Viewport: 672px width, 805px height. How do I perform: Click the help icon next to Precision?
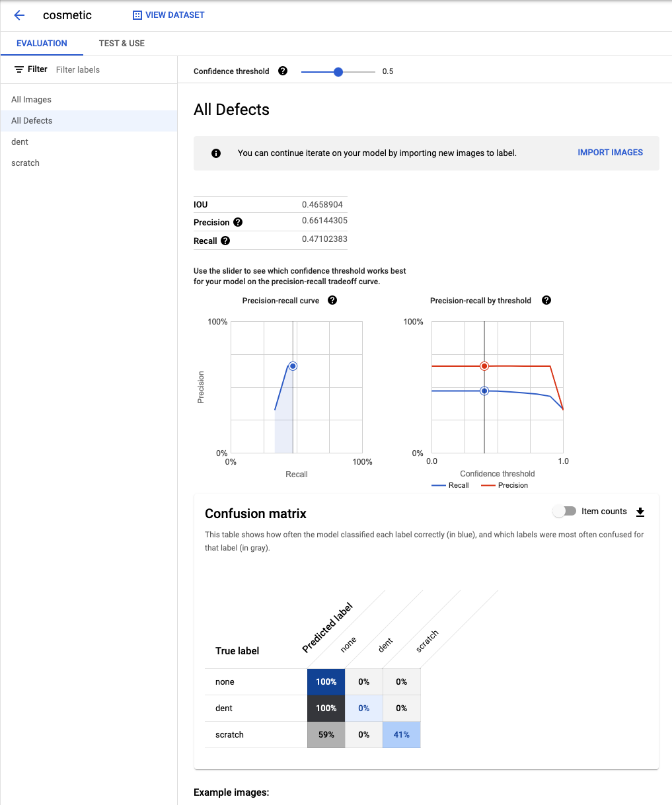238,223
